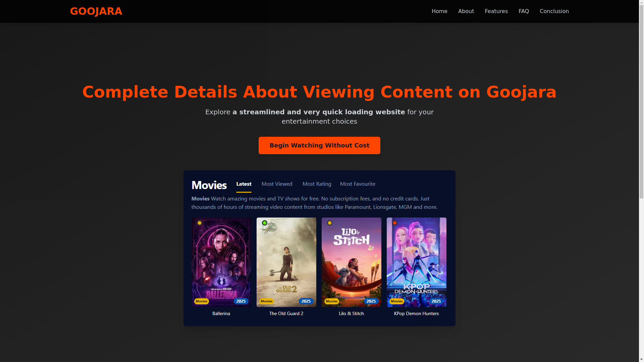This screenshot has height=362, width=644.
Task: Click the Movies badge on KPop Demon Hunters poster
Action: (397, 301)
